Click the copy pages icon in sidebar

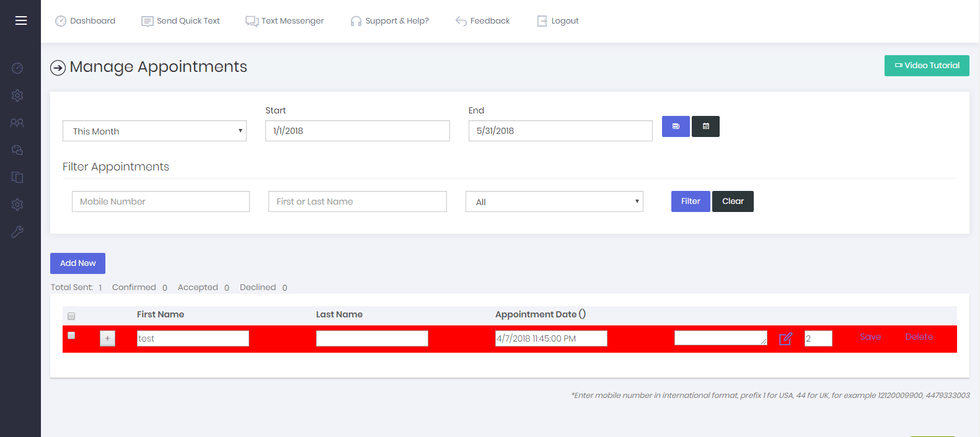tap(17, 177)
